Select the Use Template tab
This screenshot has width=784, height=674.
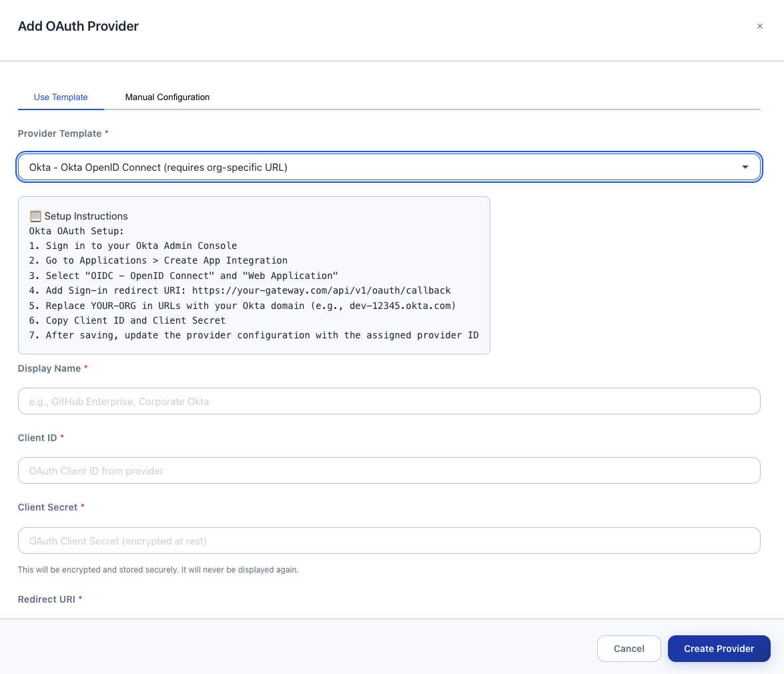click(61, 97)
